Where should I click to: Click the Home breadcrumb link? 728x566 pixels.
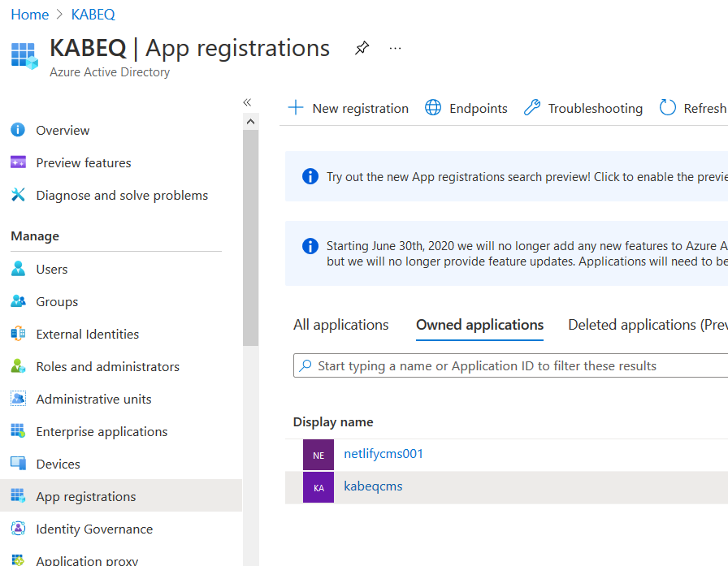(29, 15)
